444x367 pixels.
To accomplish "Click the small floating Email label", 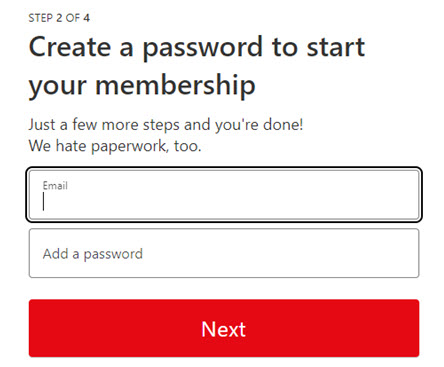I will (55, 185).
